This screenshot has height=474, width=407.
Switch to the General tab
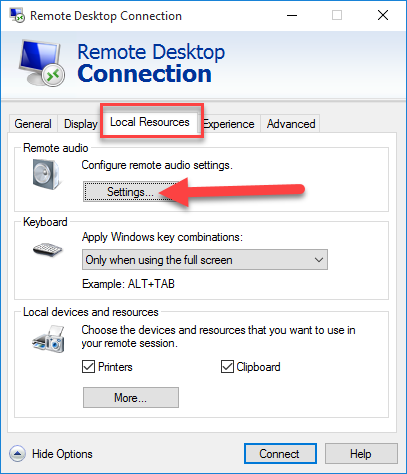point(33,124)
